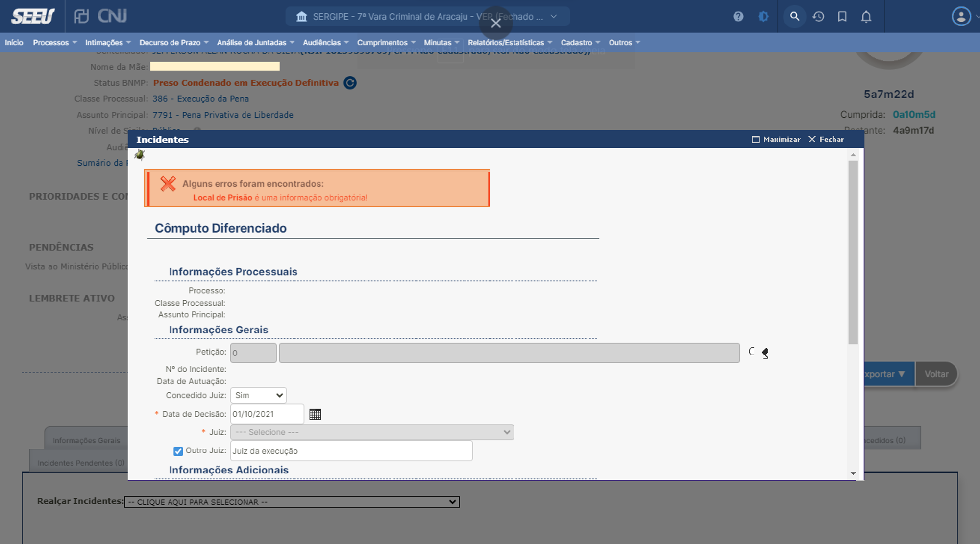
Task: Open the Outros menu
Action: pyautogui.click(x=624, y=43)
